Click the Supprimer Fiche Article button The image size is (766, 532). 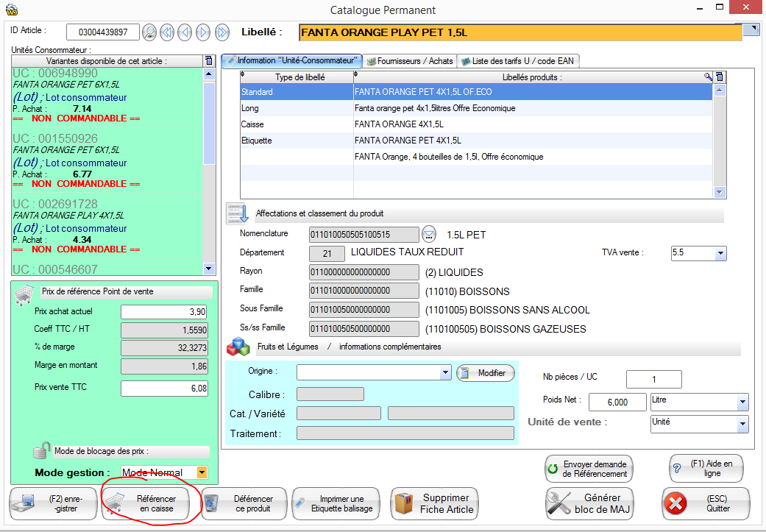[x=436, y=503]
